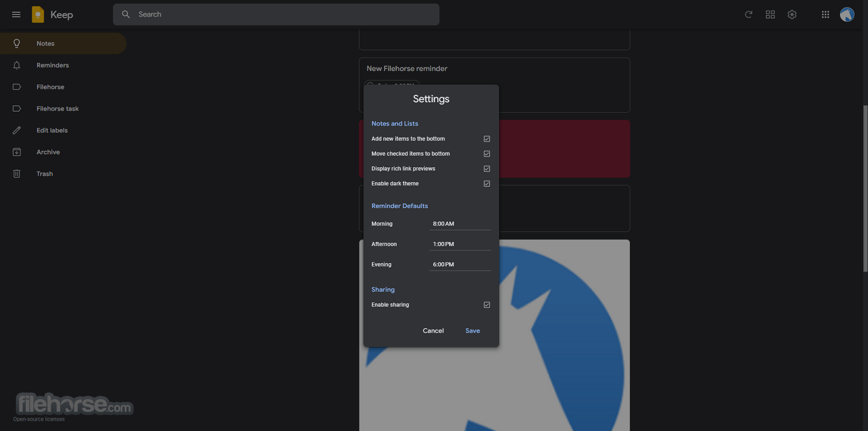Click the Keep title text

61,15
